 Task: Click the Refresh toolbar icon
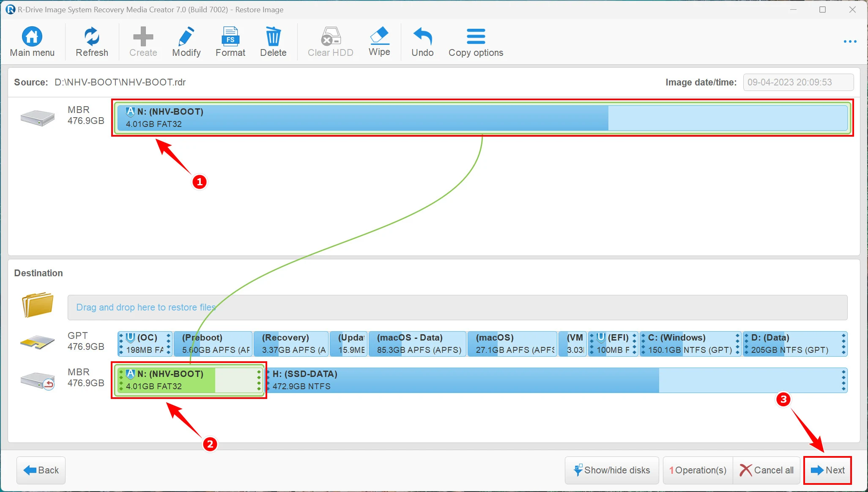coord(92,36)
